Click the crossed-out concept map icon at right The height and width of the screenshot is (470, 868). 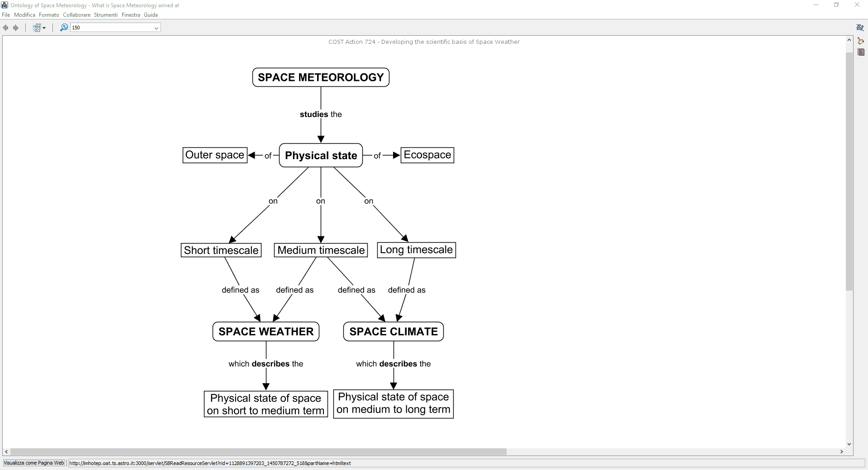click(x=860, y=28)
